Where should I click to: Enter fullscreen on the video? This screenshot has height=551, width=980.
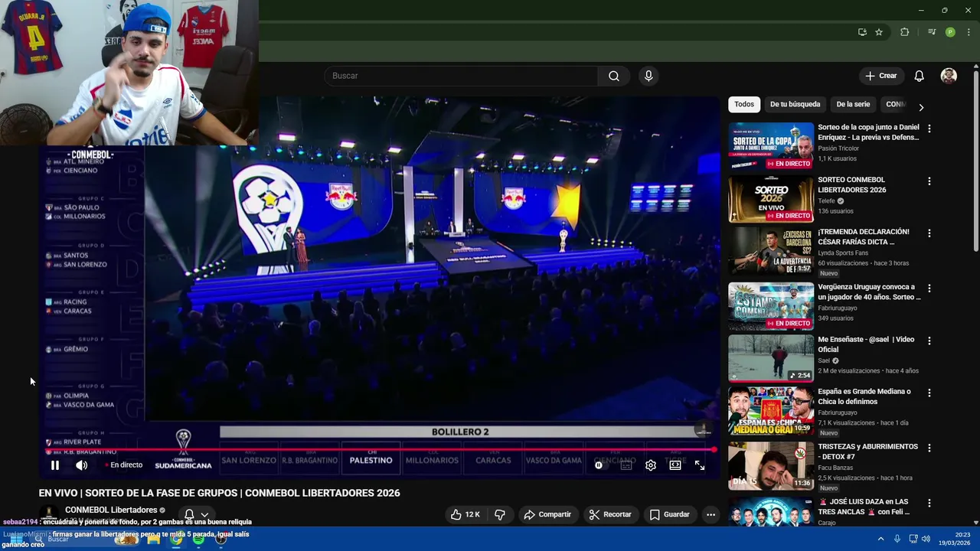(x=700, y=465)
